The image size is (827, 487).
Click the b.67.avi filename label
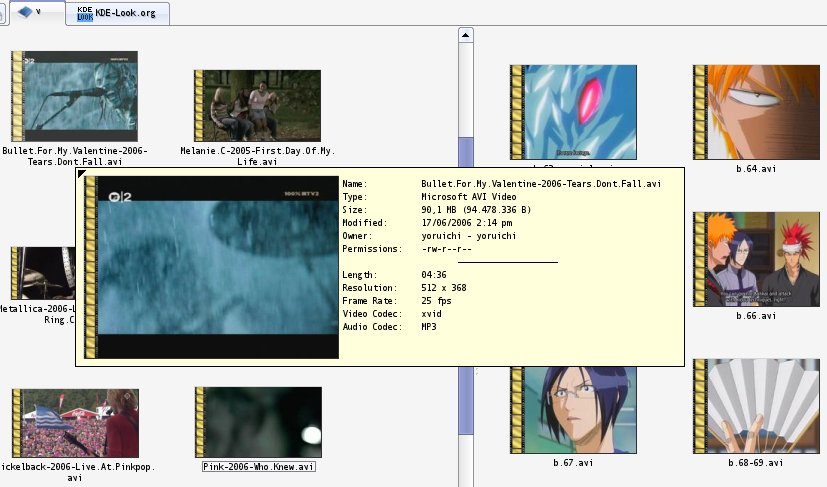tap(573, 463)
